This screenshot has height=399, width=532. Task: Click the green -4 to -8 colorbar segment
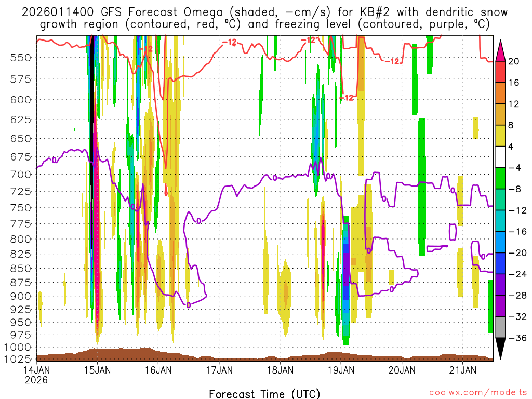(x=500, y=179)
